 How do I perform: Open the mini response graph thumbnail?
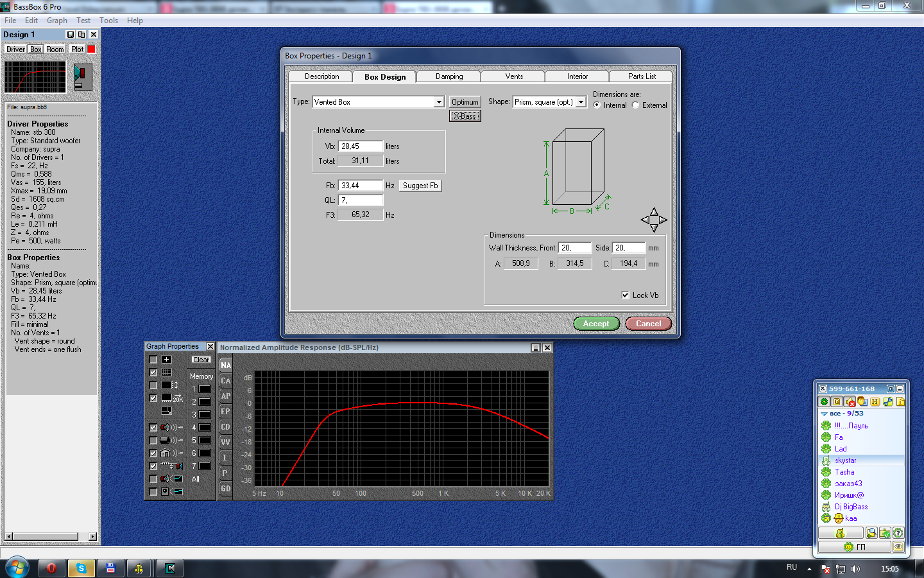coord(35,77)
